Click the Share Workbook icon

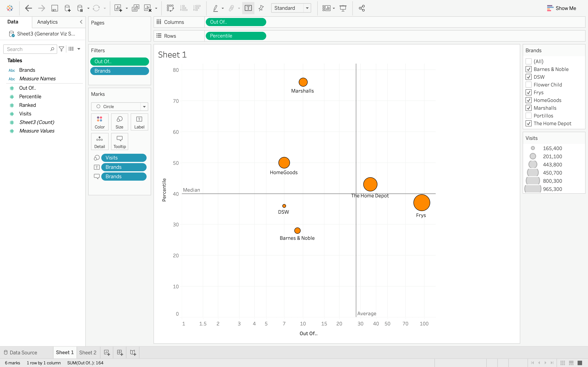coord(362,8)
